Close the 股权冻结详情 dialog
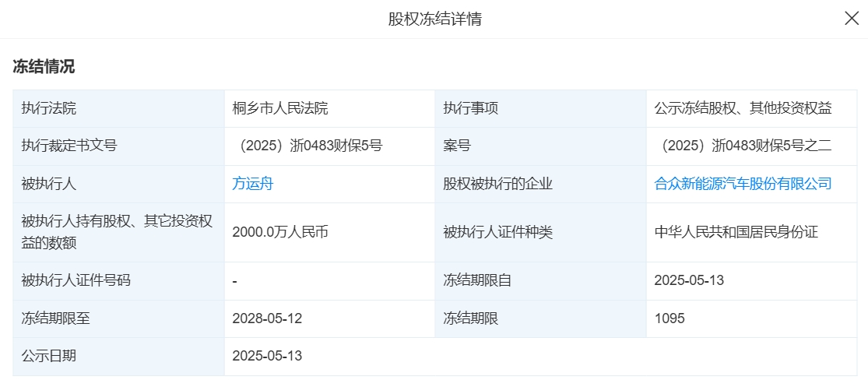The width and height of the screenshot is (868, 387). click(x=852, y=19)
